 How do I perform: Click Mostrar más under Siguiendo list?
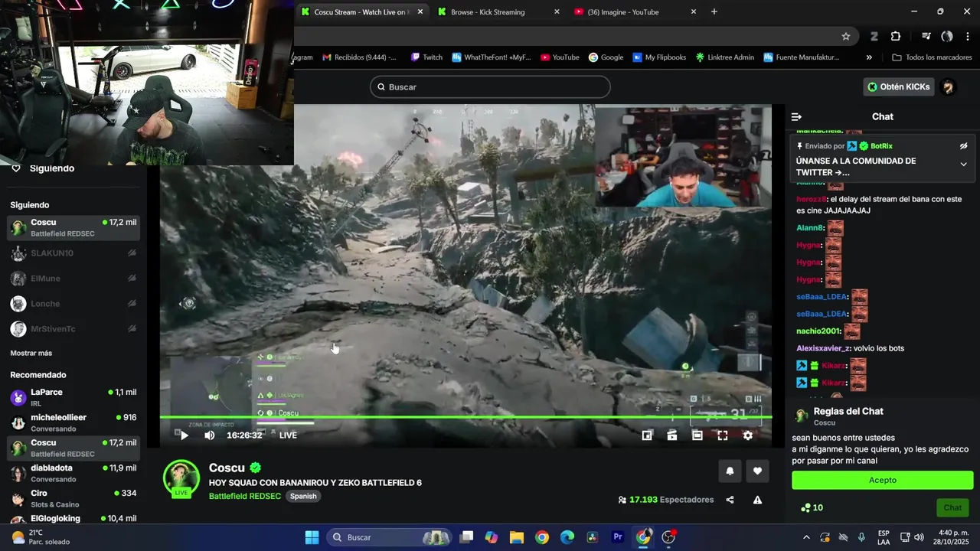pos(31,353)
